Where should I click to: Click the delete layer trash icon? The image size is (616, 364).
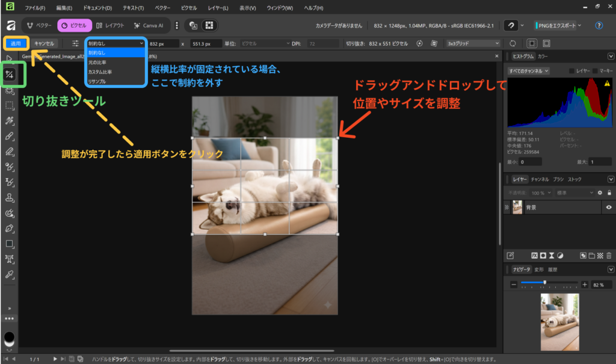tap(609, 255)
